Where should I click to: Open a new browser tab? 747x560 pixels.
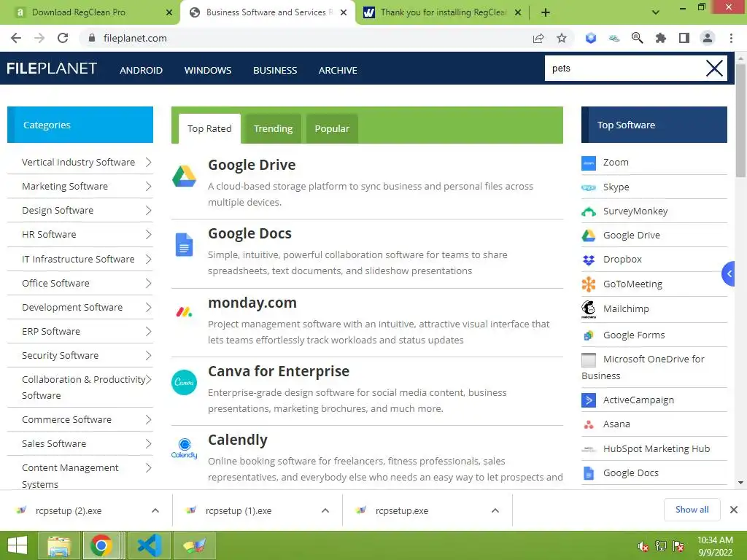coord(546,12)
